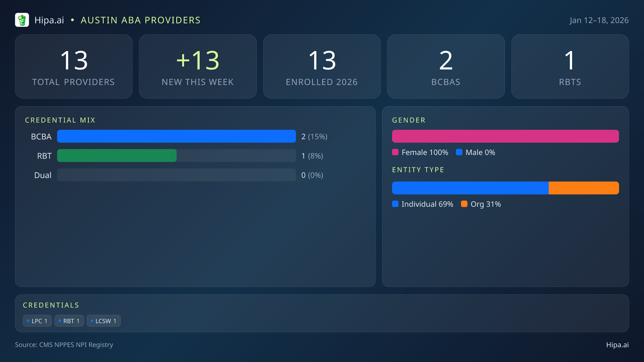Select the Total Providers stat card
Viewport: 644px width, 362px height.
74,66
